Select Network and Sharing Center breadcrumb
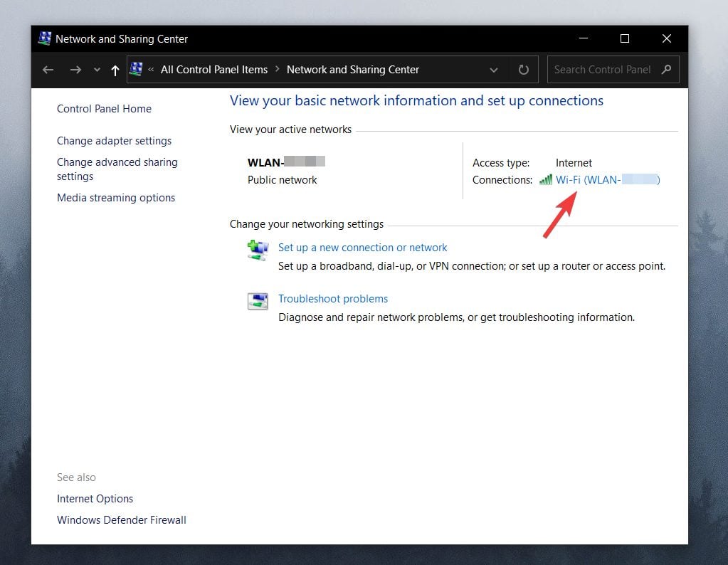728x565 pixels. [x=353, y=70]
